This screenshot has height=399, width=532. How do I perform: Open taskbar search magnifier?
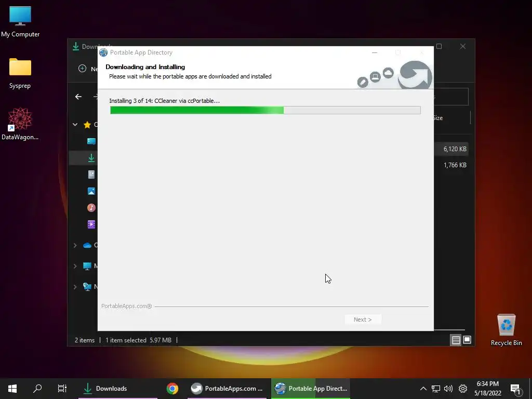click(37, 389)
